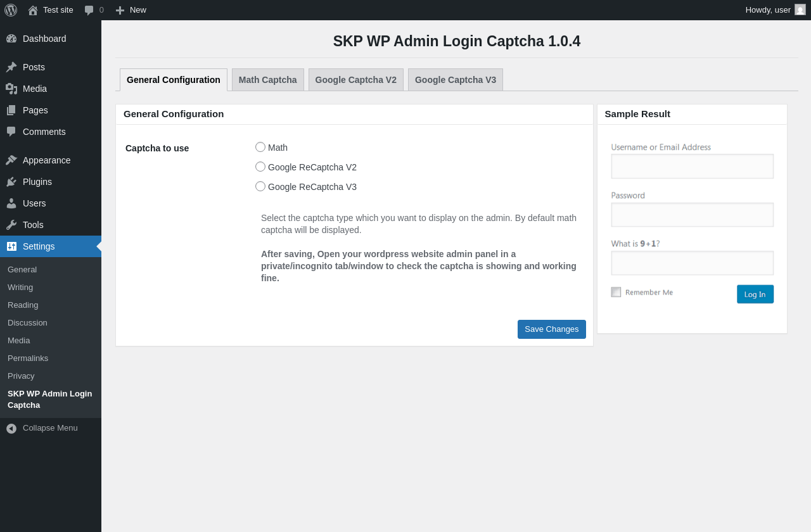Image resolution: width=811 pixels, height=532 pixels.
Task: Select Google ReCaptcha V2 radio button
Action: point(260,167)
